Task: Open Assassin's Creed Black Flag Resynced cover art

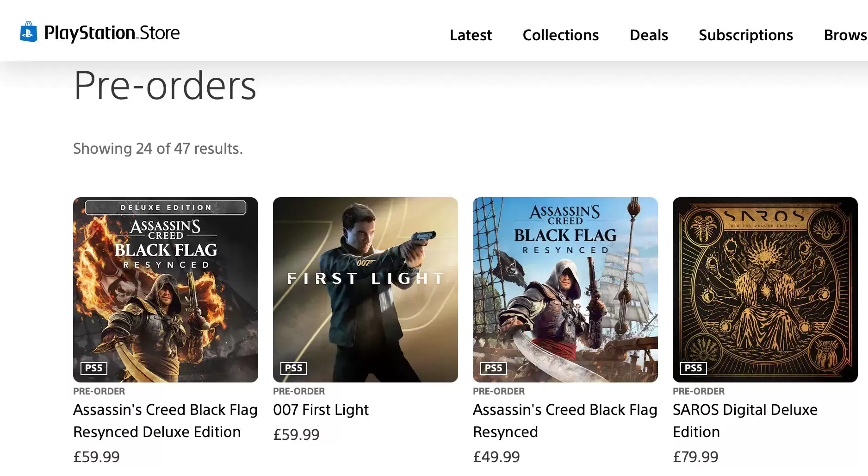Action: (x=565, y=289)
